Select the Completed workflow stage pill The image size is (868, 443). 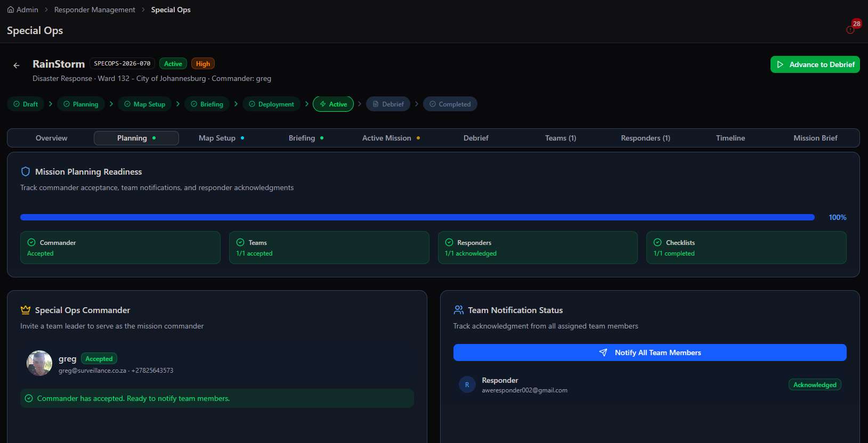point(450,104)
